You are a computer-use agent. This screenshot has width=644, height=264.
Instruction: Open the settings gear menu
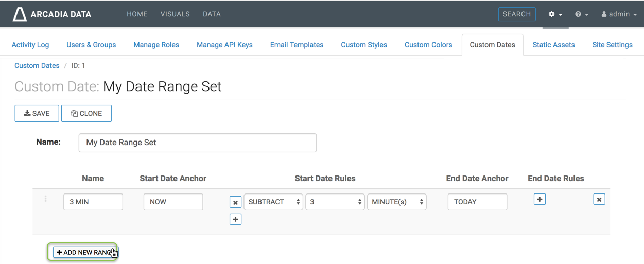tap(555, 14)
